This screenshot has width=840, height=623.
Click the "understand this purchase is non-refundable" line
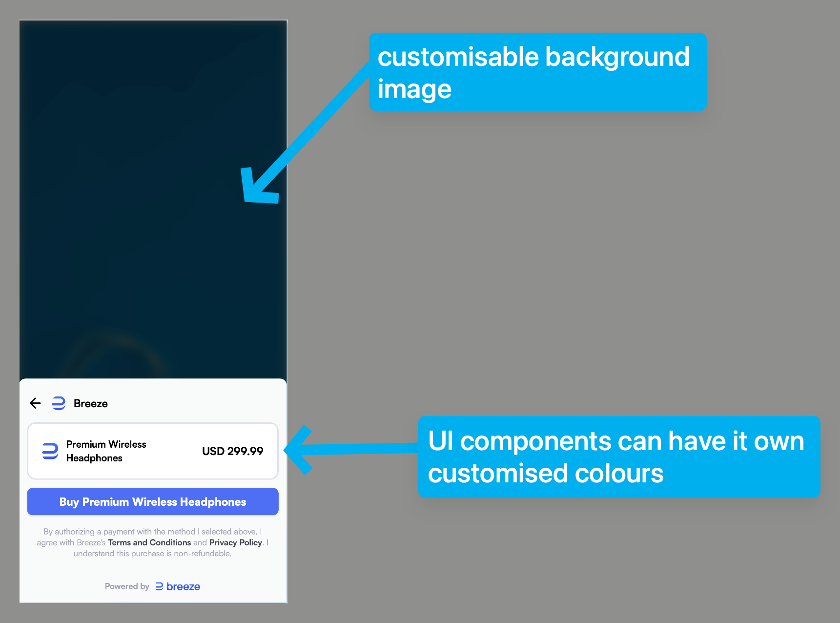[x=153, y=554]
